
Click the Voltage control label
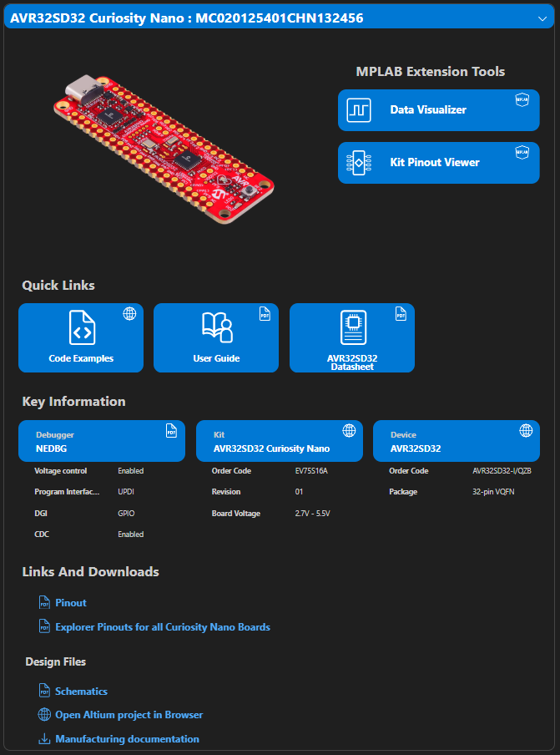[x=61, y=471]
